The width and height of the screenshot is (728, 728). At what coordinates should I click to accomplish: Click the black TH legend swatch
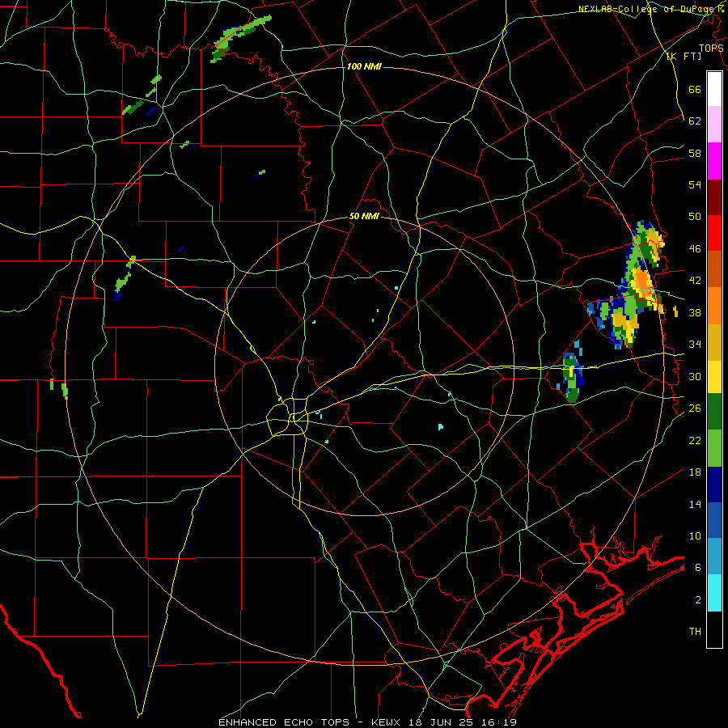tap(714, 629)
